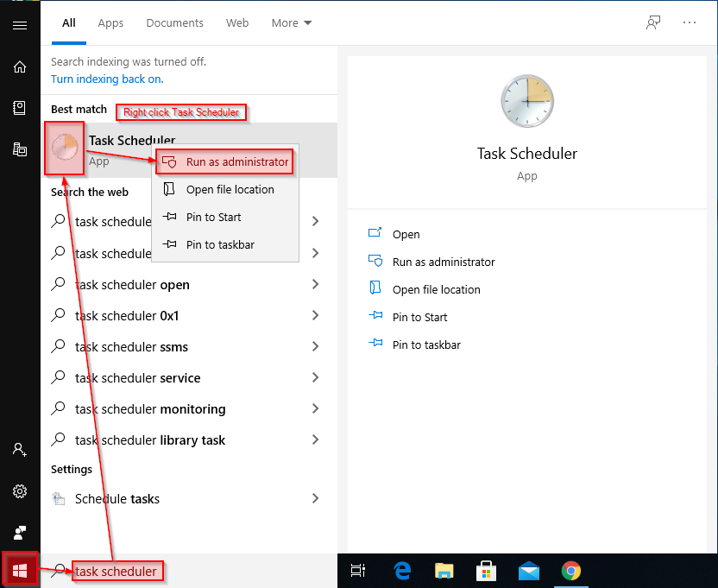
Task: Click the Windows Start button
Action: click(20, 570)
